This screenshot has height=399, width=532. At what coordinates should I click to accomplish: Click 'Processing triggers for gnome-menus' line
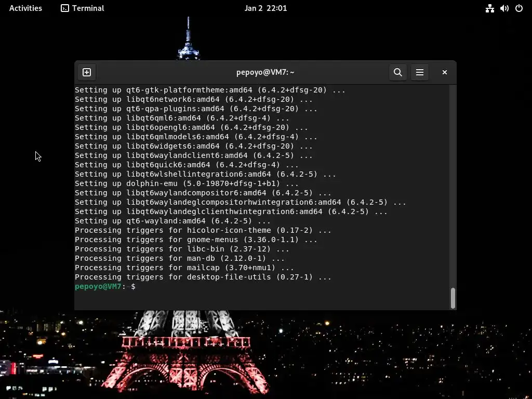[x=196, y=240]
